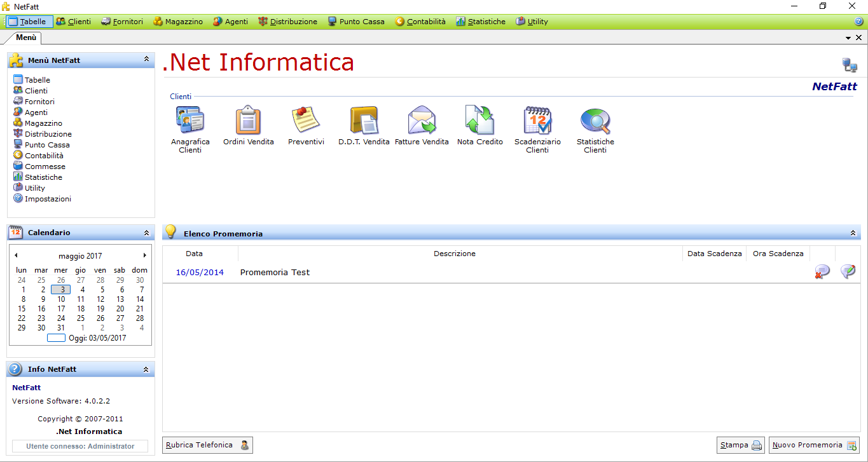Select Commesse in the sidebar menu
868x462 pixels.
45,166
